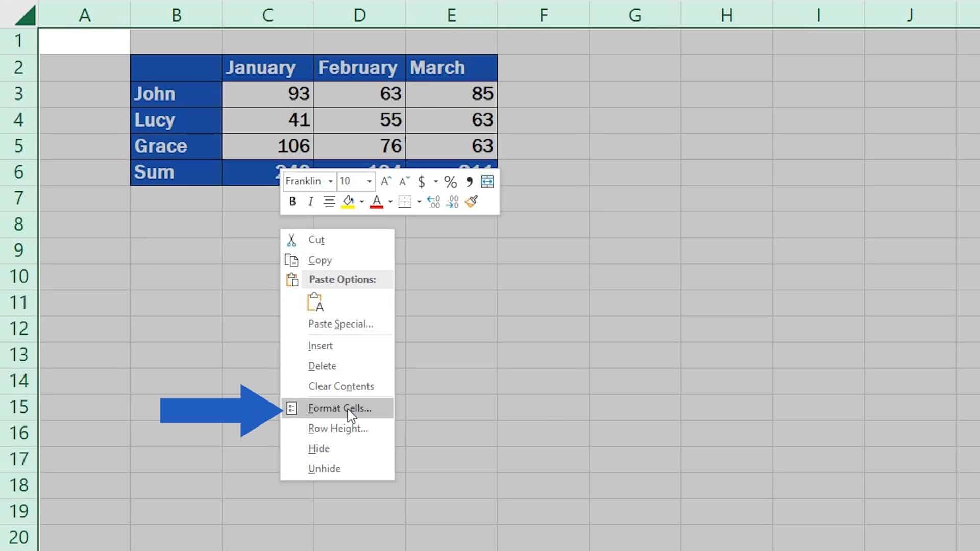Open the font size 10 dropdown
The width and height of the screenshot is (980, 551).
(x=369, y=182)
